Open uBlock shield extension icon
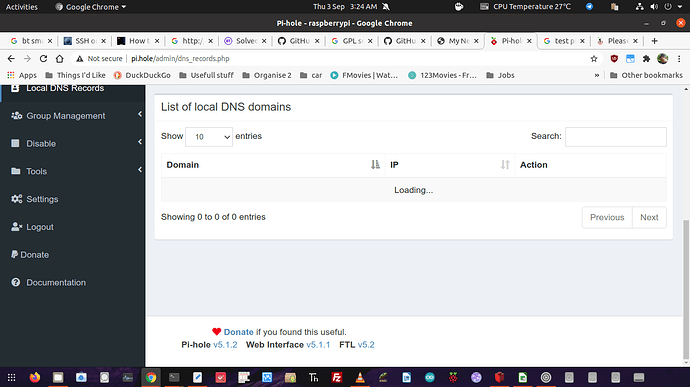 point(614,59)
